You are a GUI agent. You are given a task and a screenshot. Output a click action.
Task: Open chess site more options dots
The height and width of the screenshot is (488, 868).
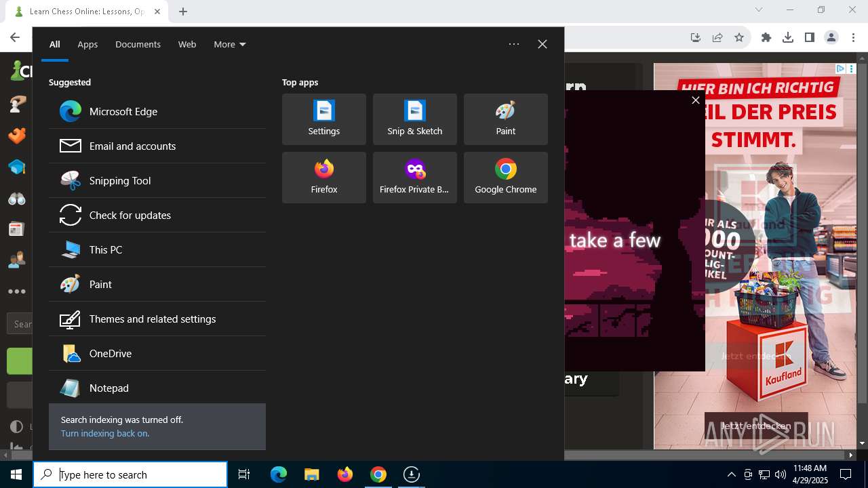pyautogui.click(x=17, y=291)
